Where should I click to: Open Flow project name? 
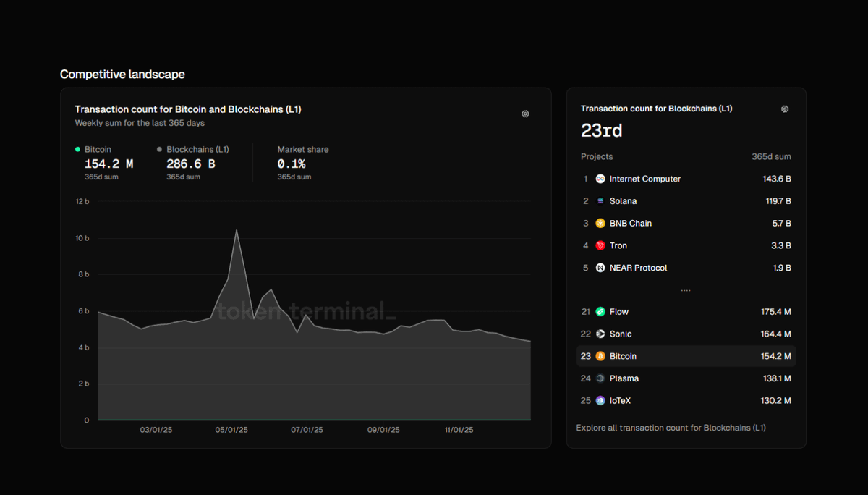click(619, 312)
